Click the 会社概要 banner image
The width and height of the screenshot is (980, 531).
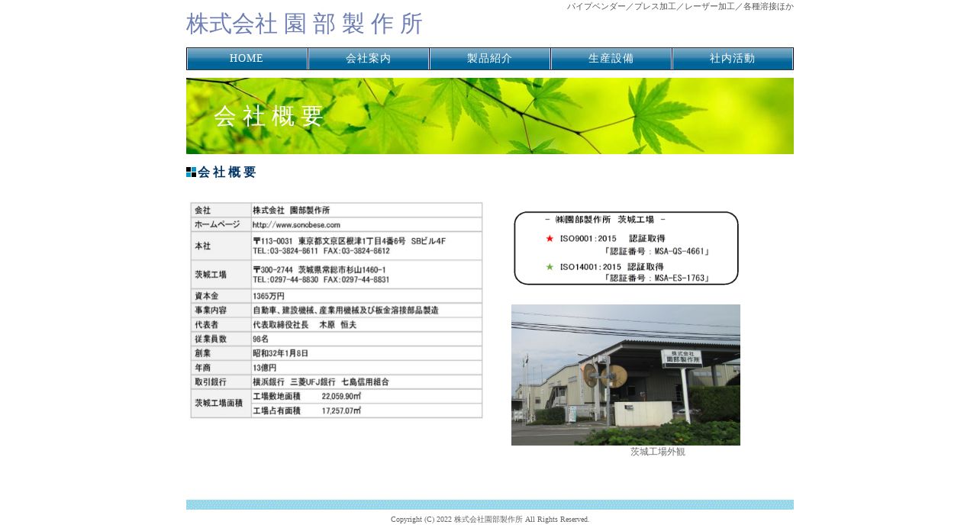(490, 116)
